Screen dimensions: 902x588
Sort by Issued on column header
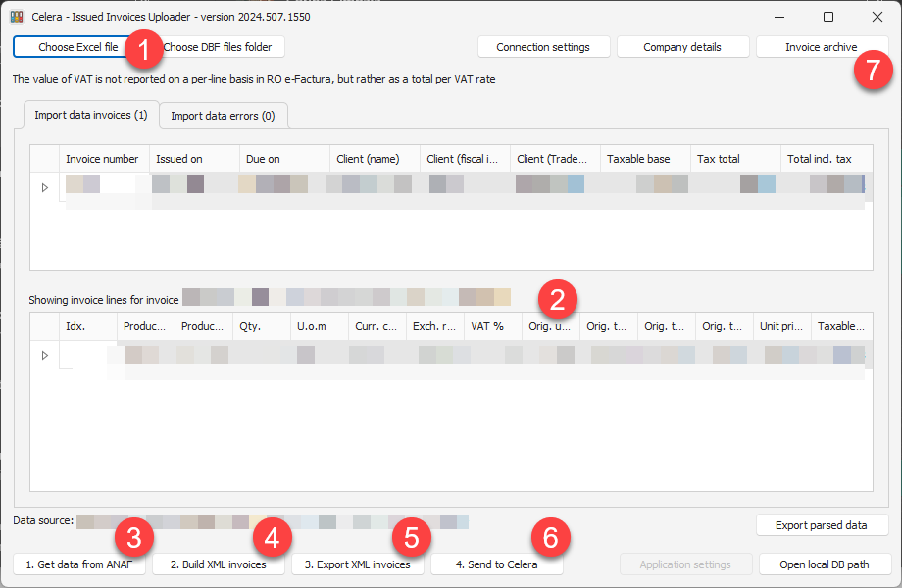pos(194,159)
